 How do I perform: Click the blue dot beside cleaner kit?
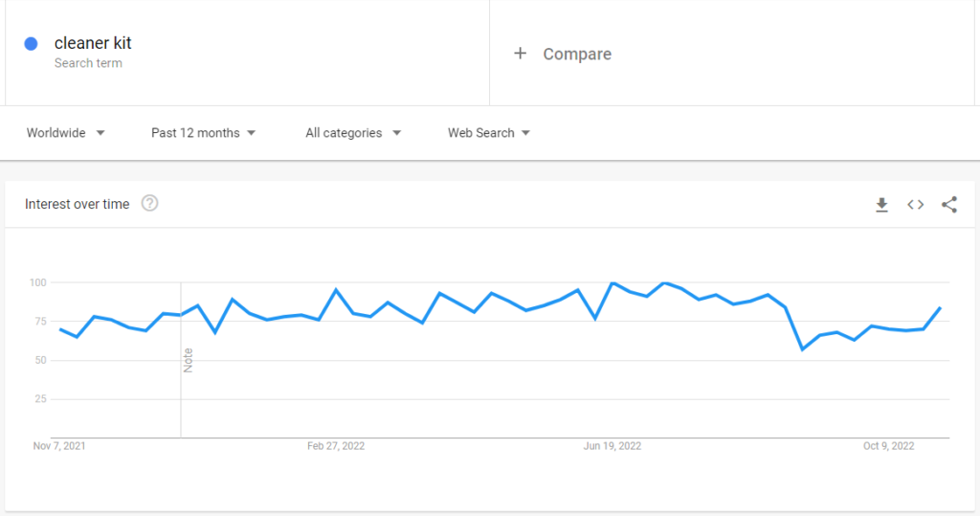[x=32, y=43]
